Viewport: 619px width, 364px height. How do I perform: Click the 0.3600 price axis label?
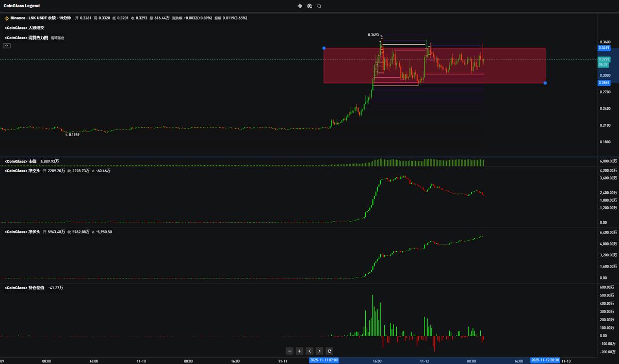(x=606, y=42)
